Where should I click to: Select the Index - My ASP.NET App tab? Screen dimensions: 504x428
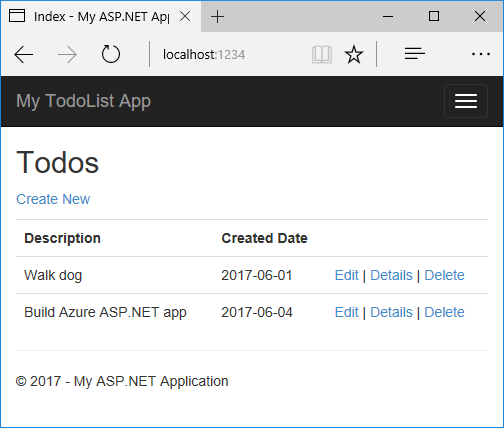coord(101,16)
